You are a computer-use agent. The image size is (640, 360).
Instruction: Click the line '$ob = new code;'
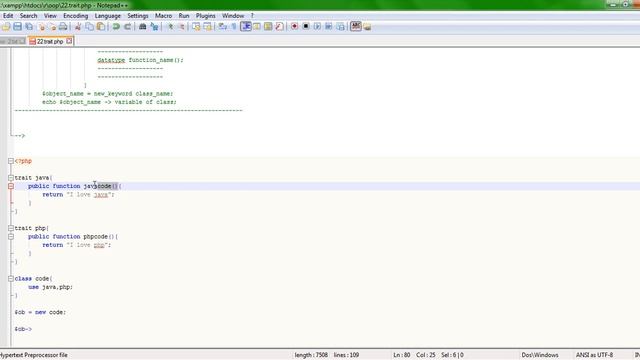click(x=40, y=312)
